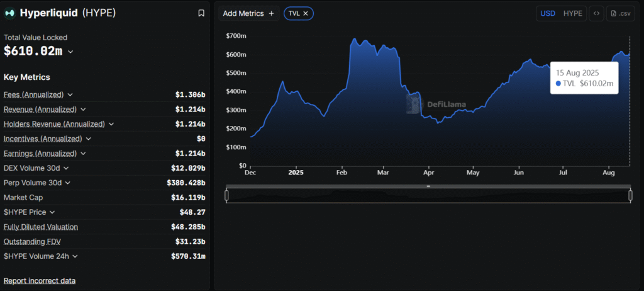Screen dimensions: 644x291
Task: Click the plus icon in Add Metrics
Action: [271, 14]
